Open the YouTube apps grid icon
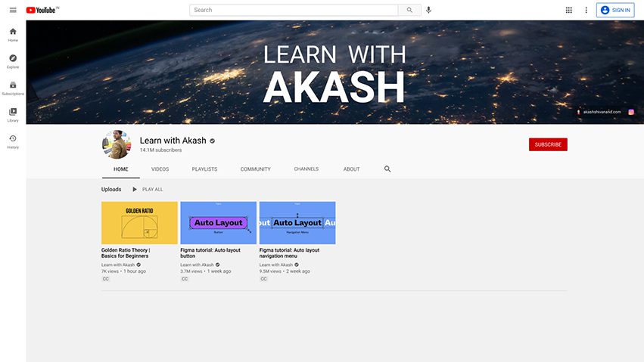 click(569, 10)
